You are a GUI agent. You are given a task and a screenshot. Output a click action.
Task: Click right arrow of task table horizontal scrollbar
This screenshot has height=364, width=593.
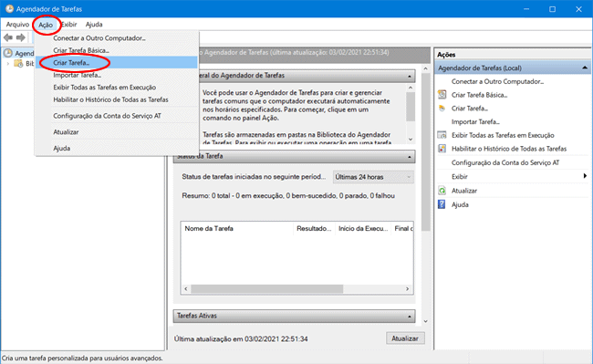tap(407, 289)
